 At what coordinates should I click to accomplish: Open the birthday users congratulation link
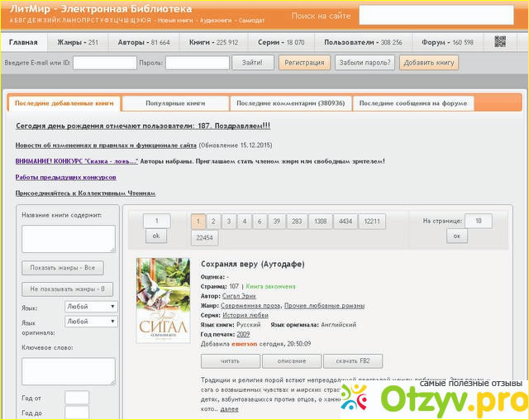click(x=143, y=126)
